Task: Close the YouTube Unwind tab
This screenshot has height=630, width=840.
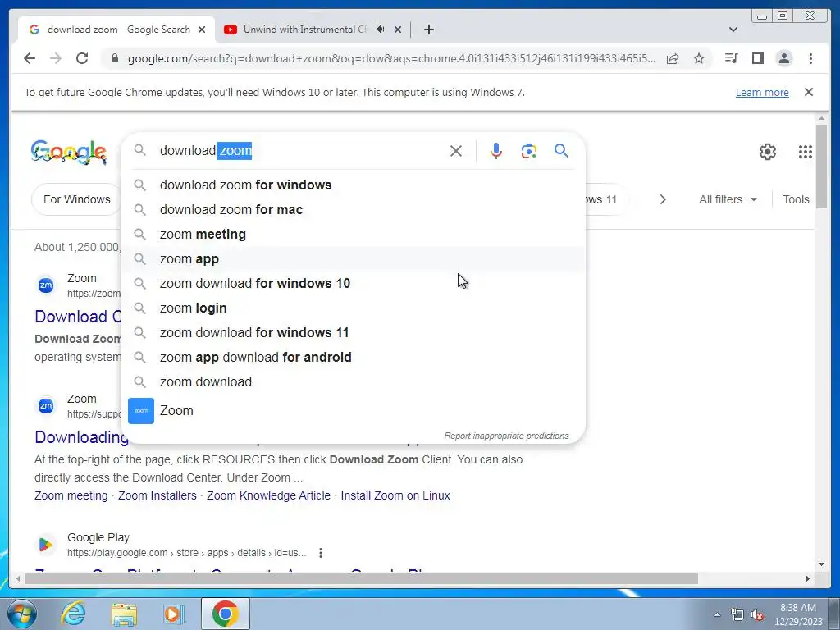Action: (398, 30)
